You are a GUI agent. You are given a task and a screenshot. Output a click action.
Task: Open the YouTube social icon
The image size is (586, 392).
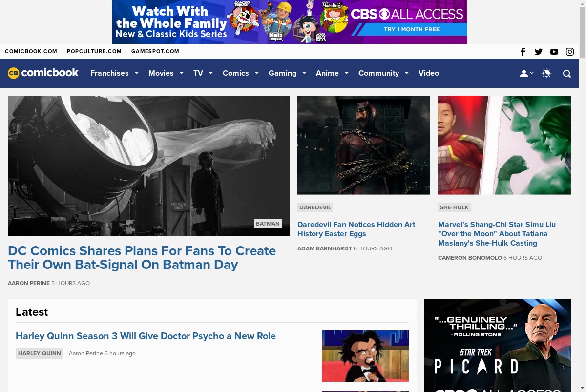pos(554,52)
